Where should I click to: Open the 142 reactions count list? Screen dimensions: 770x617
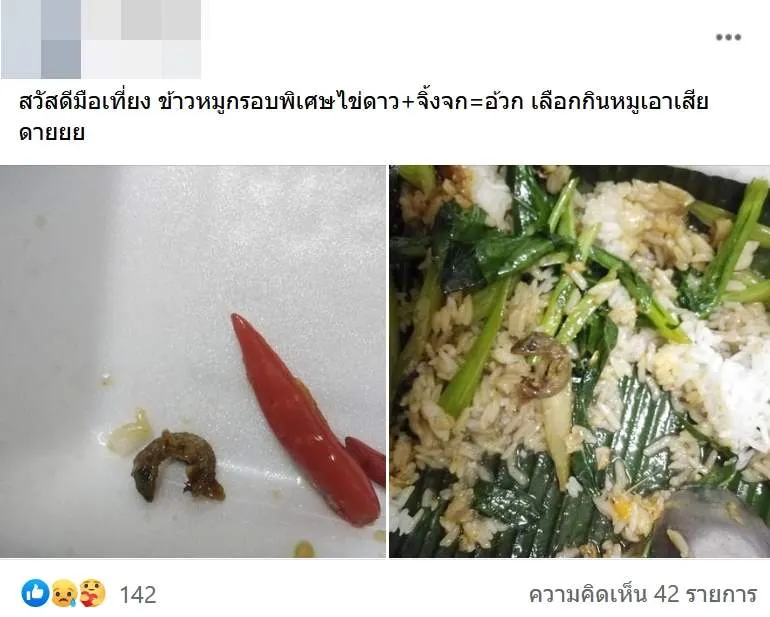click(138, 595)
